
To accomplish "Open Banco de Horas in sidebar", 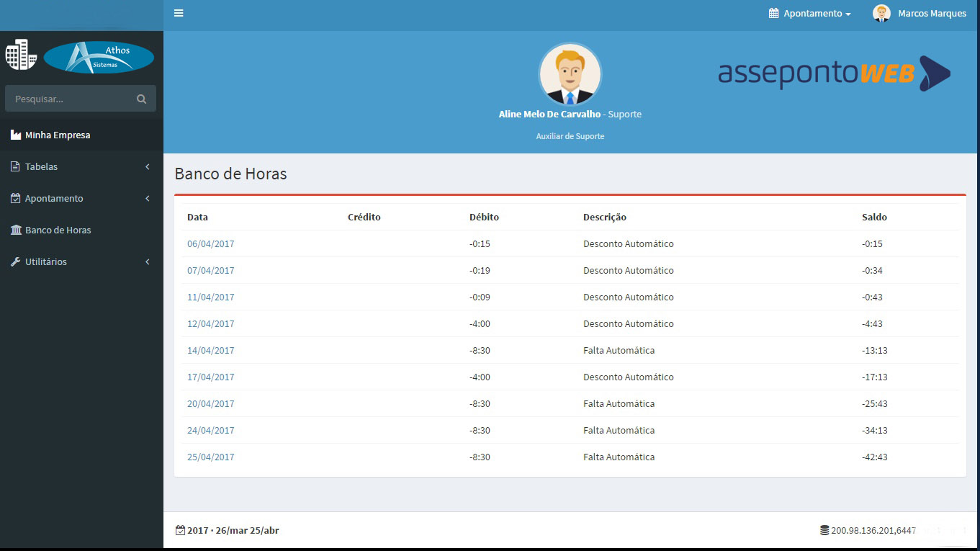I will click(x=81, y=230).
